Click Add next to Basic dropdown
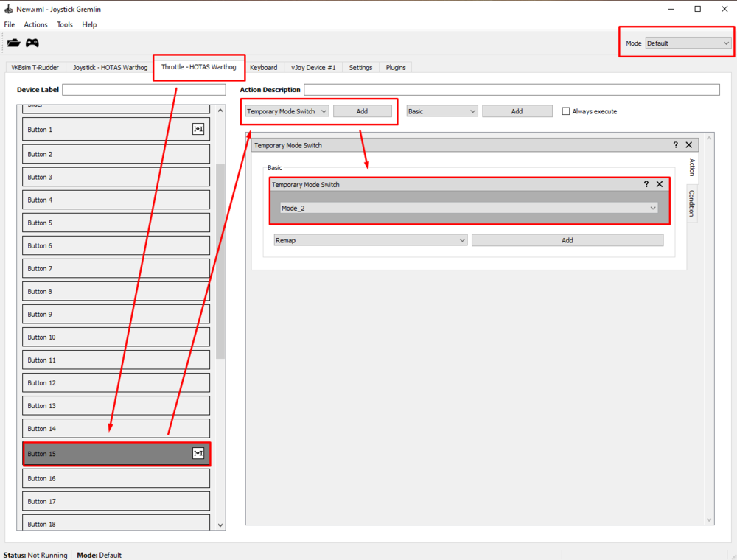 coord(517,111)
